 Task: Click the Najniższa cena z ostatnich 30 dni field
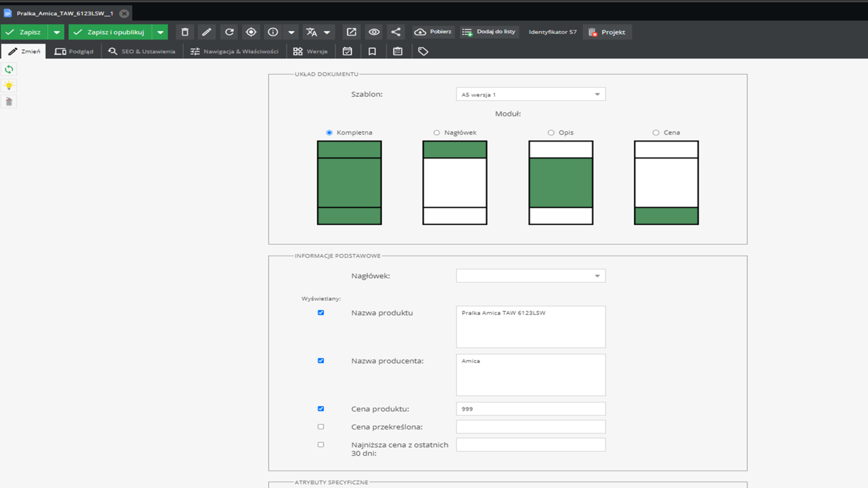click(x=531, y=445)
